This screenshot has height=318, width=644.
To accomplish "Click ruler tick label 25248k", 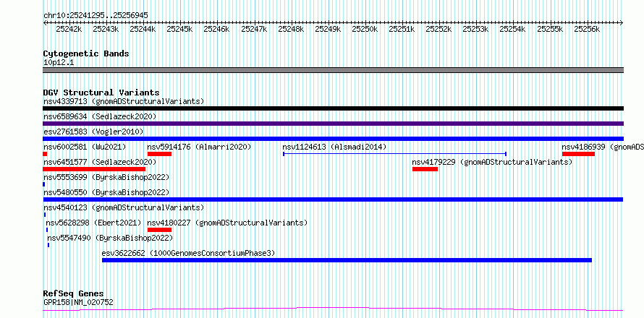I will pyautogui.click(x=291, y=29).
